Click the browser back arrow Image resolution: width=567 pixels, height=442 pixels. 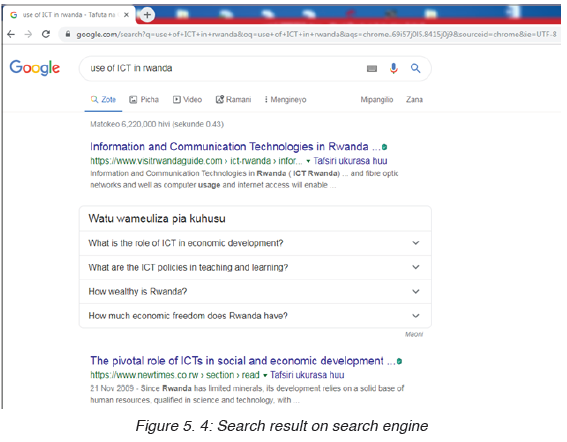click(11, 34)
